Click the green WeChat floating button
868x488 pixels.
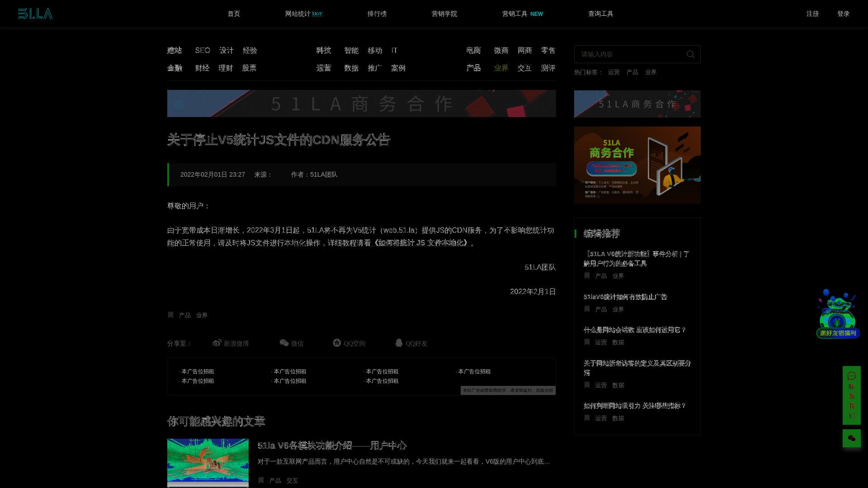[852, 438]
